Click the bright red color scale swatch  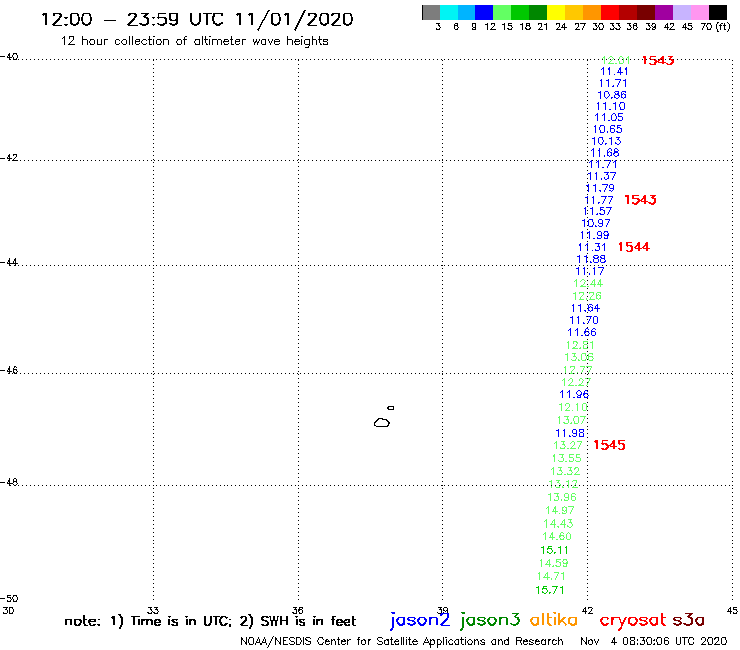point(610,12)
